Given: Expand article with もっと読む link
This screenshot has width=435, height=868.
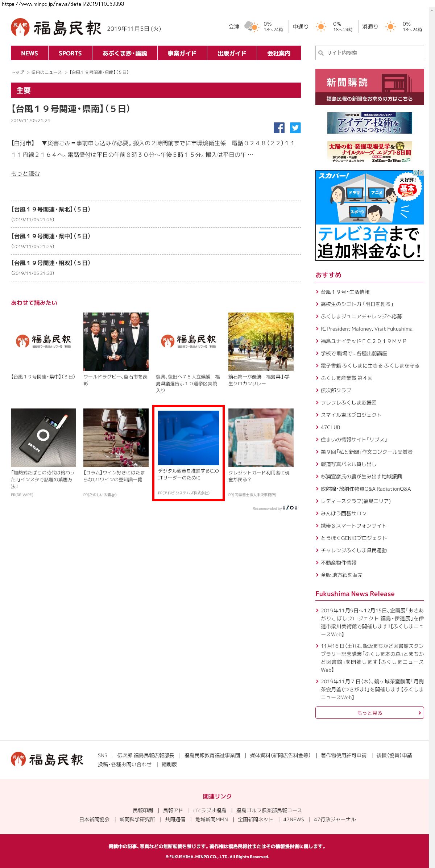Looking at the screenshot, I should point(25,174).
